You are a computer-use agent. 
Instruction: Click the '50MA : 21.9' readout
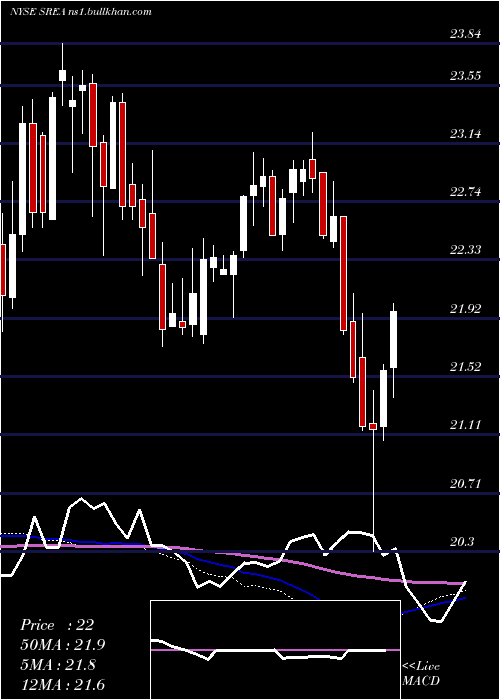[x=64, y=645]
